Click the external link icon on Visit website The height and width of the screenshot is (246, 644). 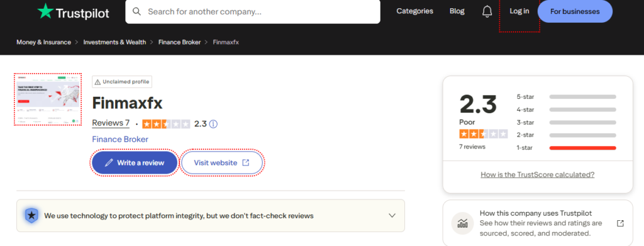[246, 162]
